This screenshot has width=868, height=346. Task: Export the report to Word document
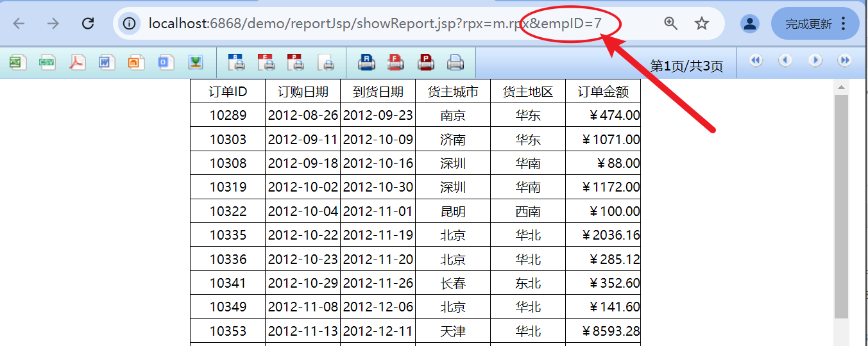pyautogui.click(x=106, y=62)
